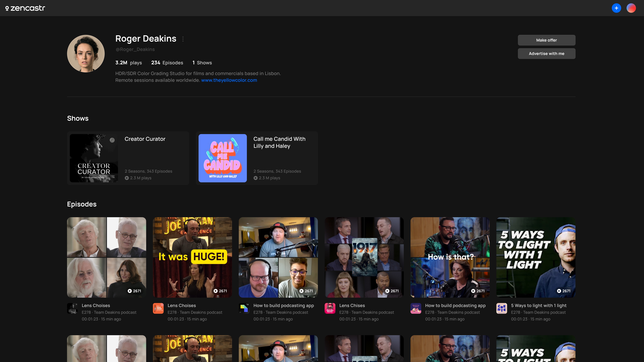Image resolution: width=644 pixels, height=362 pixels.
Task: Click play icon on the Call me Candid plays count
Action: coord(255,178)
